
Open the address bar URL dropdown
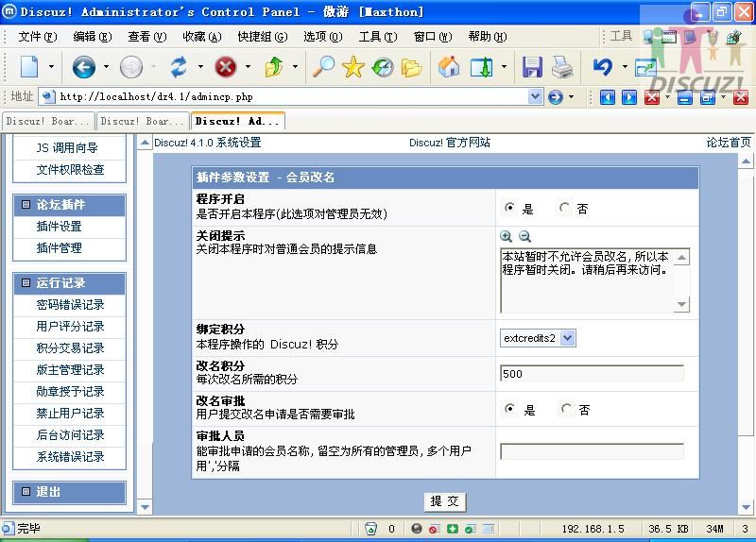[x=535, y=97]
